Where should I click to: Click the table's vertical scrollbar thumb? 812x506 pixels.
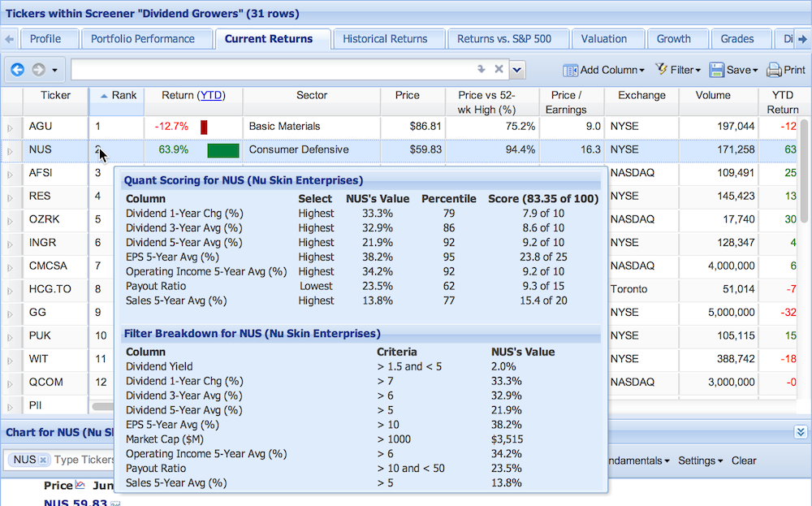804,171
